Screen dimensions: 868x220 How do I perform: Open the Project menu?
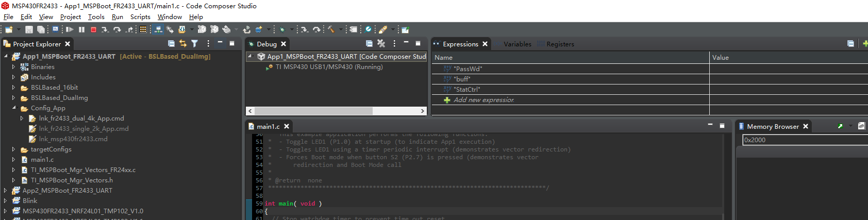coord(71,16)
